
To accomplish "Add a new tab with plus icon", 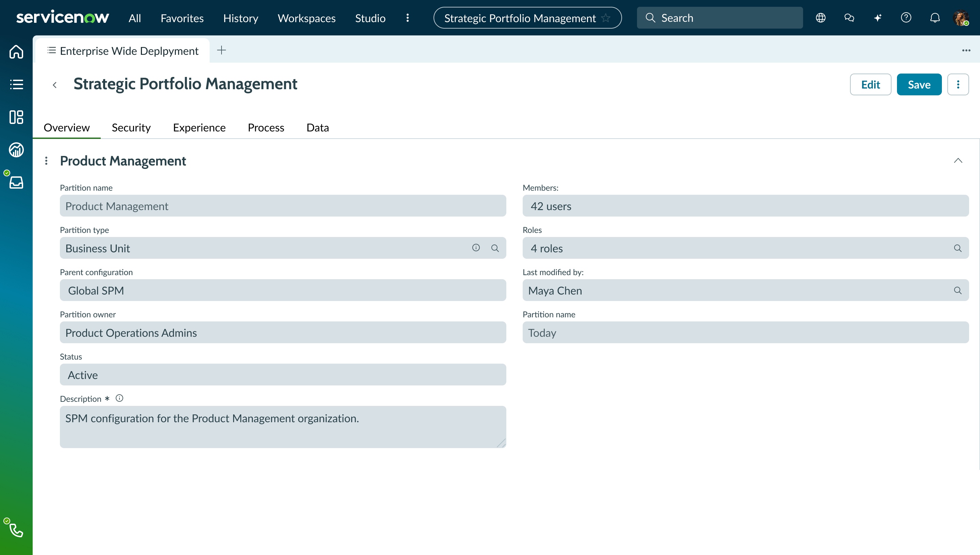I will (221, 50).
